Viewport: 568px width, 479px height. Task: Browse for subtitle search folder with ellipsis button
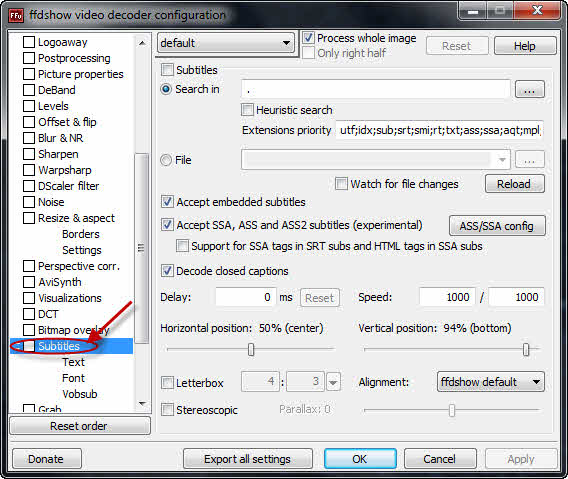click(530, 90)
